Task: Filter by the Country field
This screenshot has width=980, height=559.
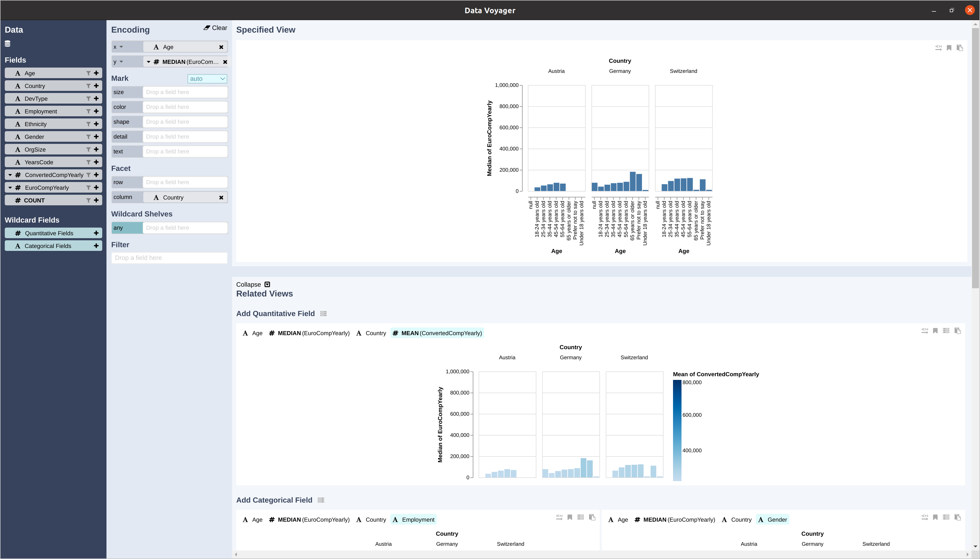Action: tap(88, 86)
